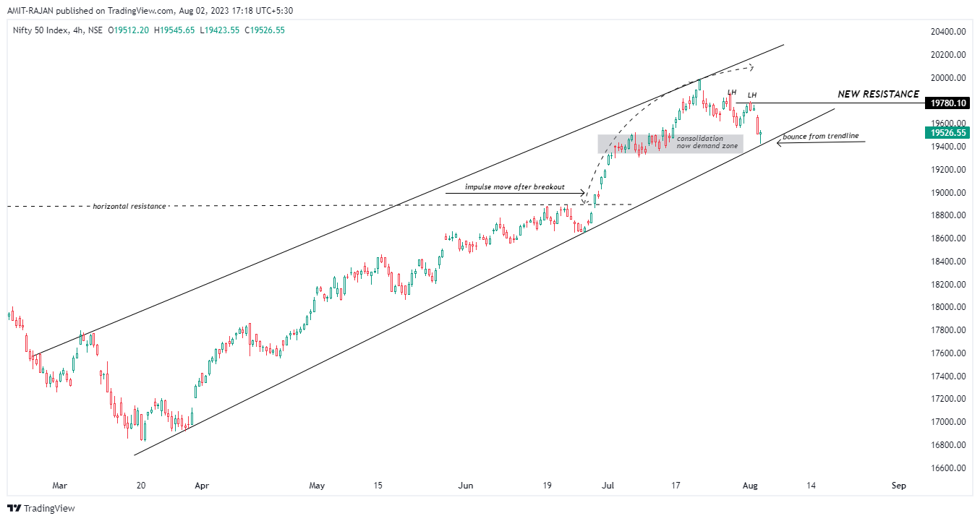Click the 18400.00 price axis label
Screen dimensions: 980x521
pyautogui.click(x=949, y=262)
